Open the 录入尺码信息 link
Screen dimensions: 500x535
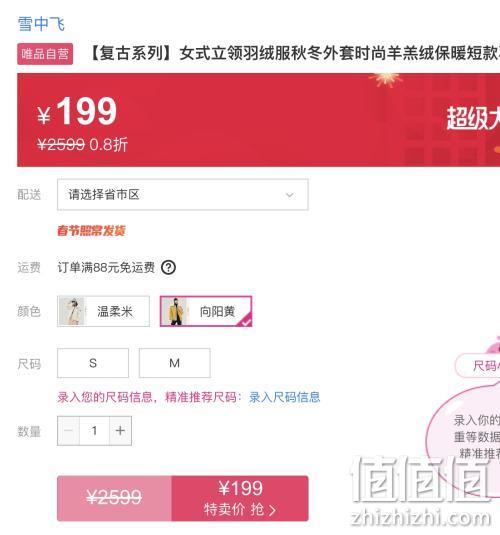tap(284, 397)
